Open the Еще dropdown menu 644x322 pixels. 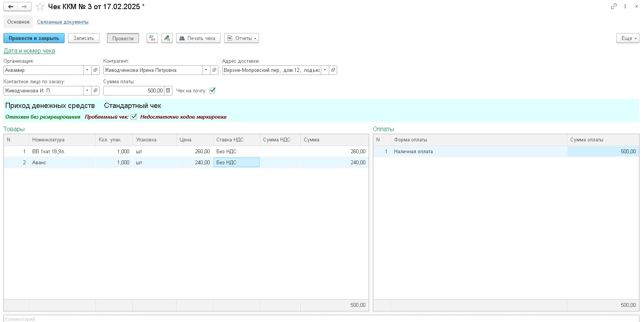pos(628,38)
